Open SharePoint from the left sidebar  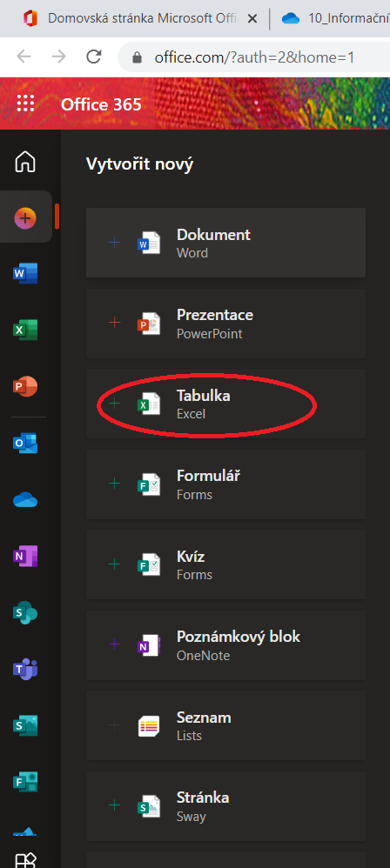click(25, 613)
